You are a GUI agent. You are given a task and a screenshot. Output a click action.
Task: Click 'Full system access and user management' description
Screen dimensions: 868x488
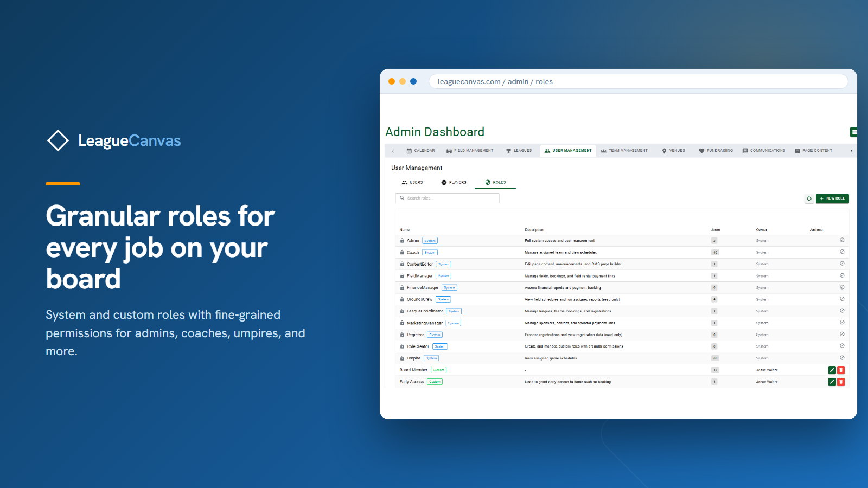coord(560,241)
